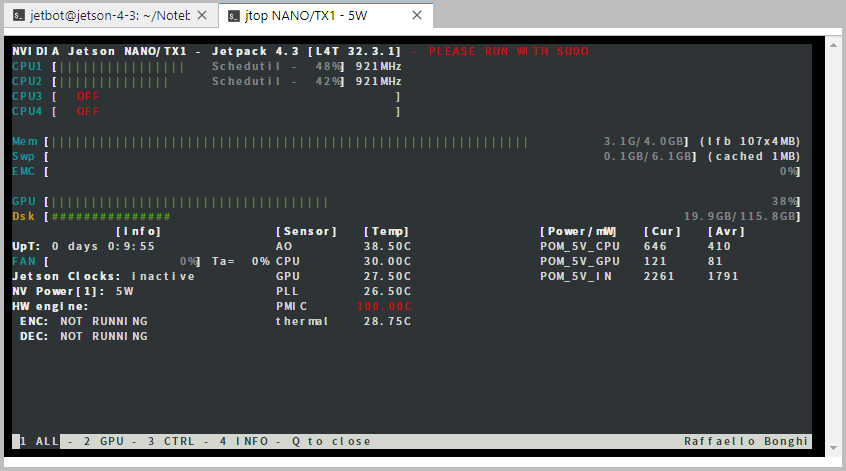This screenshot has height=471, width=846.
Task: Click the 'Raffaello Bonghi' author text
Action: point(746,441)
